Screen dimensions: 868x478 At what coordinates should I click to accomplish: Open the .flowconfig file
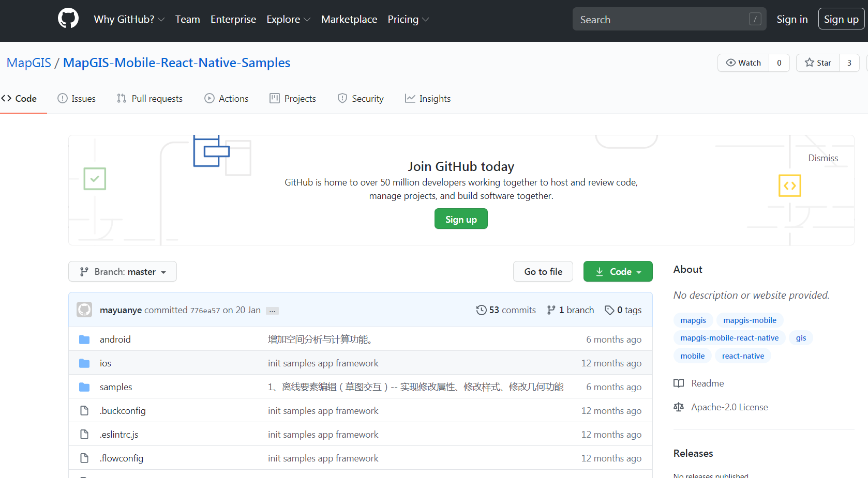click(x=122, y=458)
